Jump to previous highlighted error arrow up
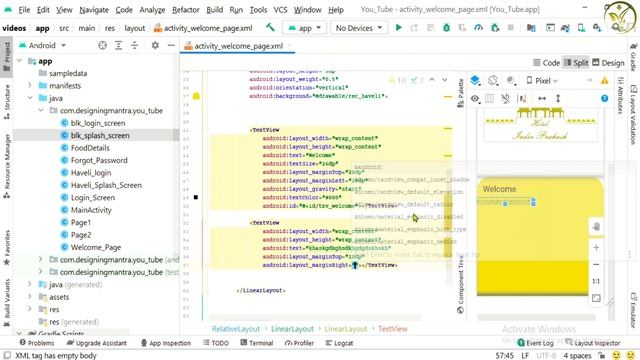 pos(432,80)
